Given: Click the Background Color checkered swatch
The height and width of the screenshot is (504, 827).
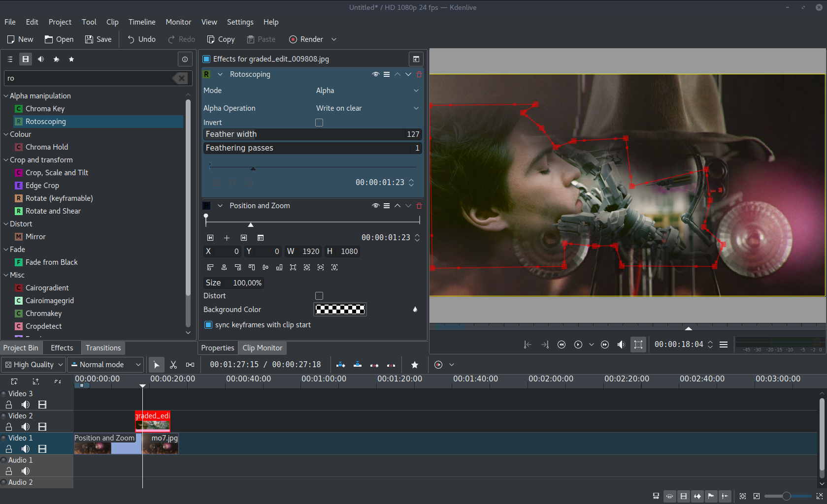Looking at the screenshot, I should tap(340, 309).
